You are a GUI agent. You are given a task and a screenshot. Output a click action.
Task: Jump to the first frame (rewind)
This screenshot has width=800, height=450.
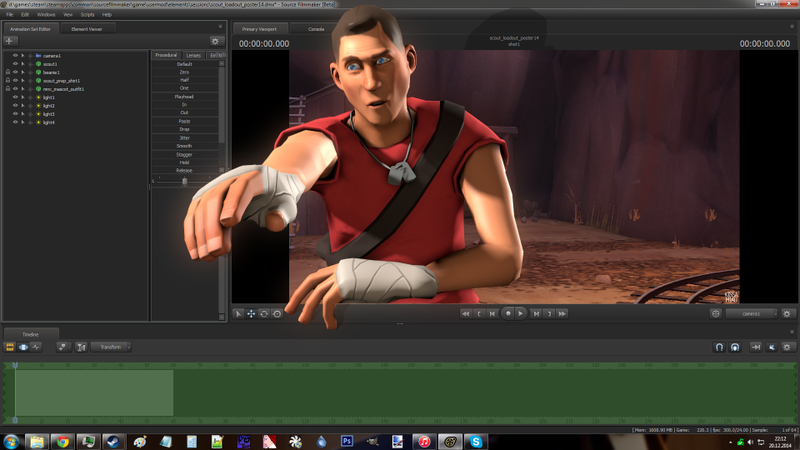[465, 314]
